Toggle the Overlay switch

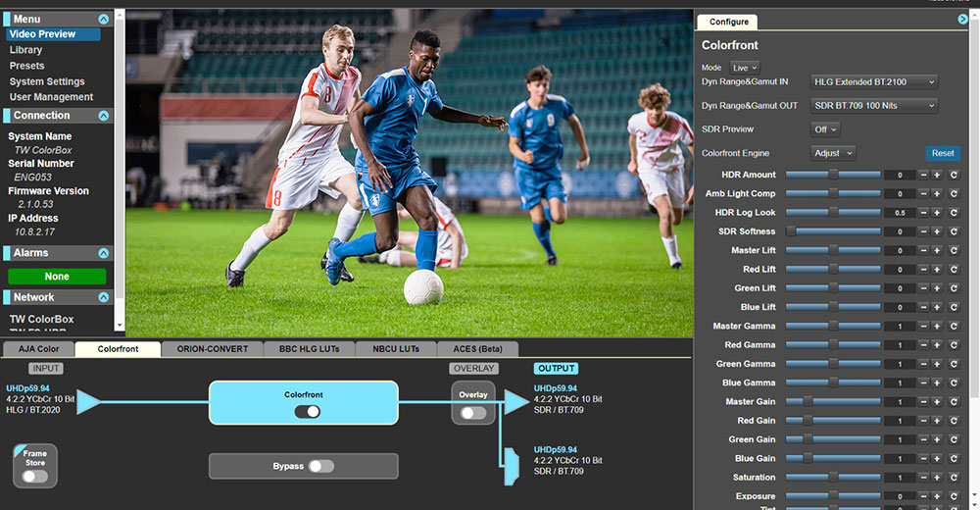pyautogui.click(x=472, y=413)
